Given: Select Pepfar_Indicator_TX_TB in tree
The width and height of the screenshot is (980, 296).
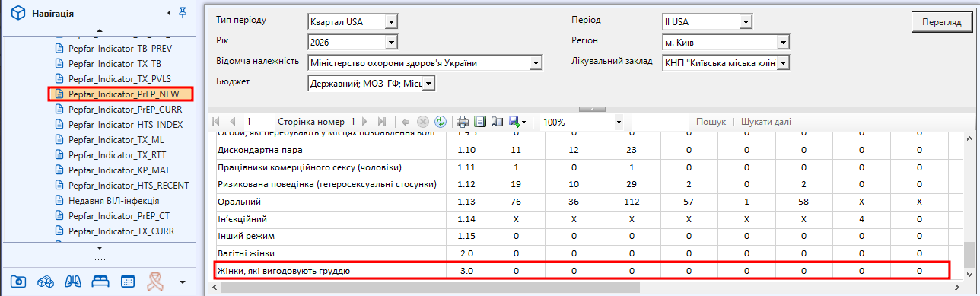Looking at the screenshot, I should (x=115, y=63).
